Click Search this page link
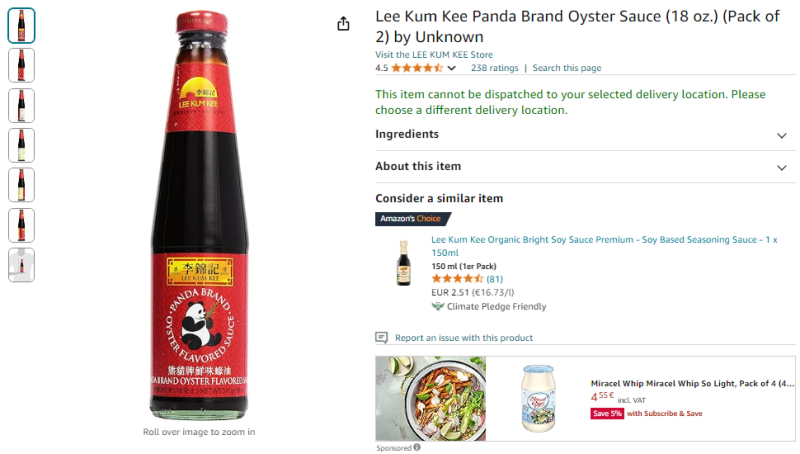The image size is (800, 454). pyautogui.click(x=567, y=68)
